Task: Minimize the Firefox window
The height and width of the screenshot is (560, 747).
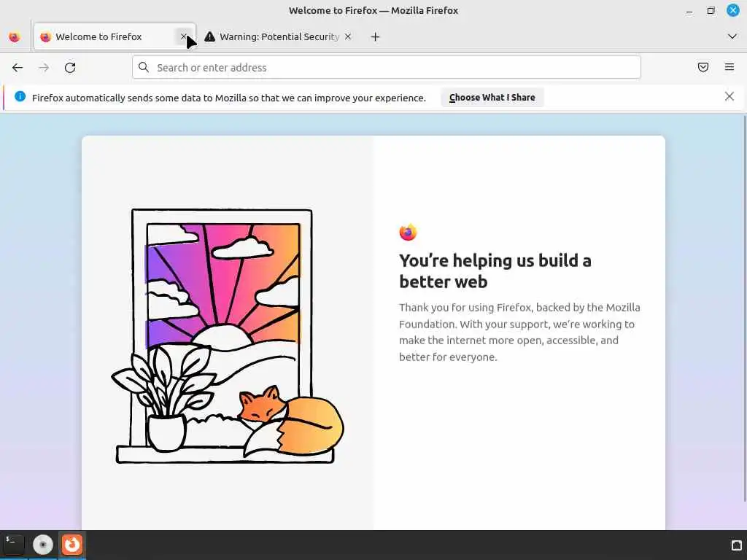Action: click(689, 11)
